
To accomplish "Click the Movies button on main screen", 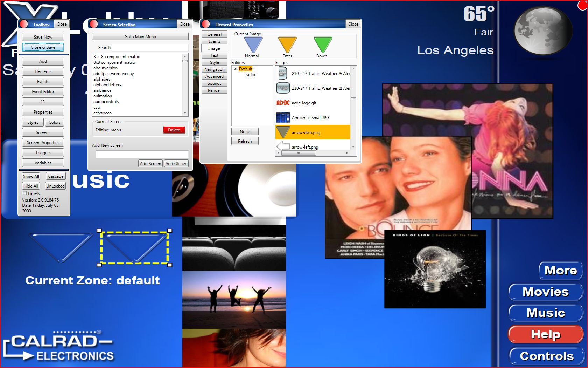I will click(x=546, y=292).
